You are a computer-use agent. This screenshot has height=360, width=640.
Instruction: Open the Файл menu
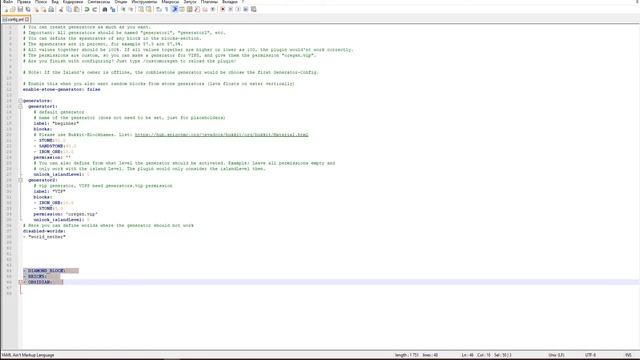pyautogui.click(x=7, y=2)
